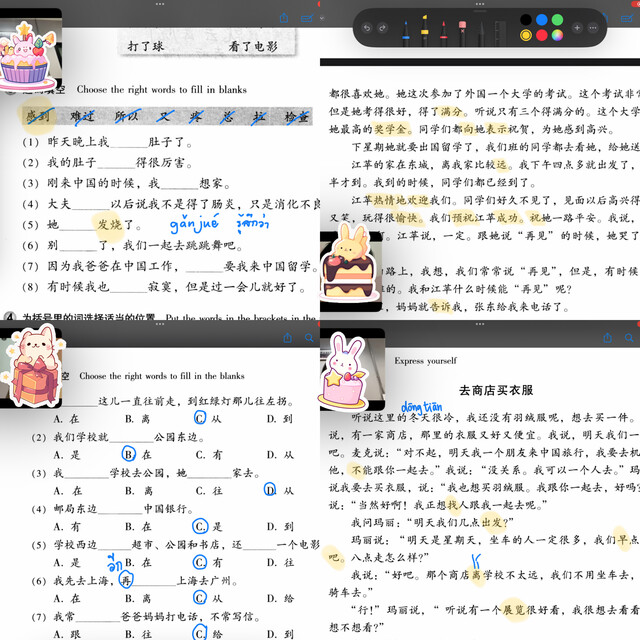Tap the Express yourself heading
This screenshot has width=640, height=640.
pyautogui.click(x=425, y=361)
